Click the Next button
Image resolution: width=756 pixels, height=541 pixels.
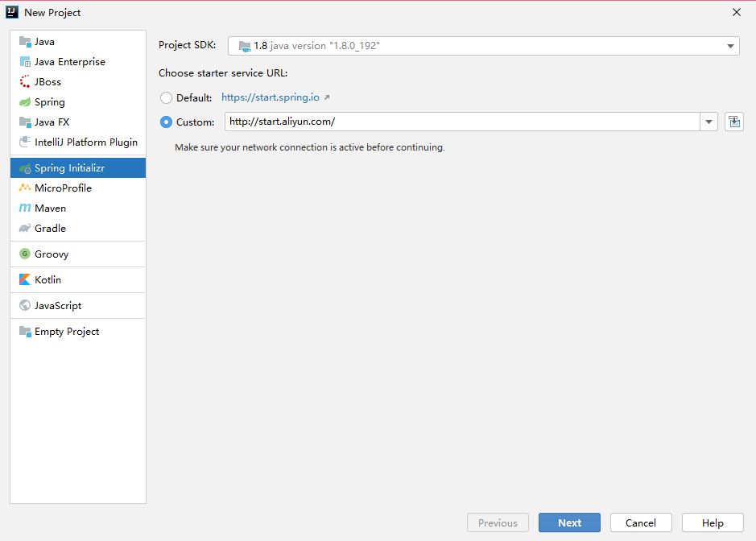pyautogui.click(x=569, y=522)
